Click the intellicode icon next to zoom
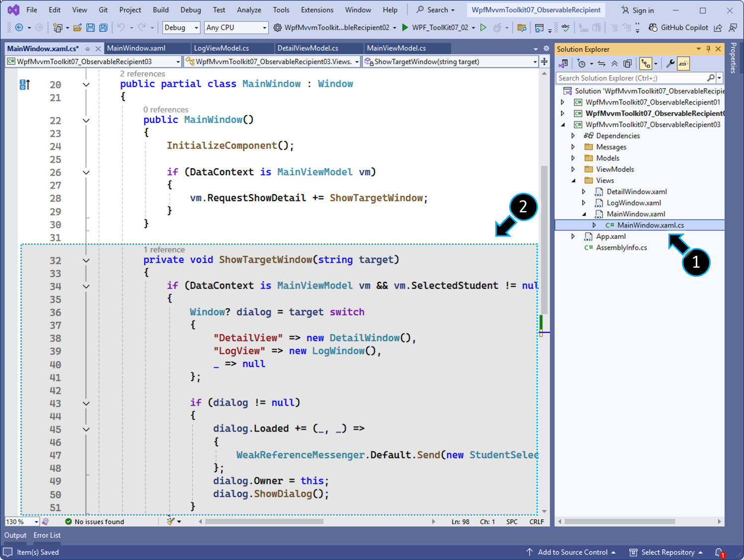 [46, 522]
